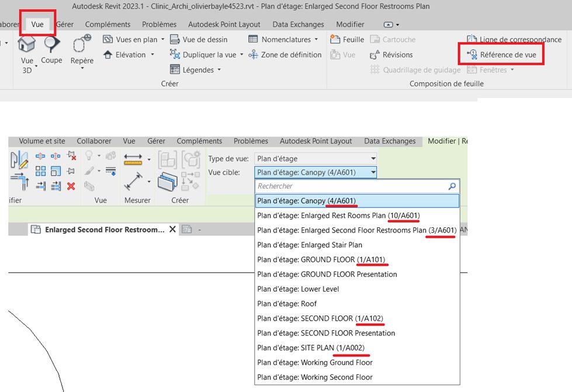Open the Vue cible combo box
The image size is (572, 392).
(x=316, y=172)
